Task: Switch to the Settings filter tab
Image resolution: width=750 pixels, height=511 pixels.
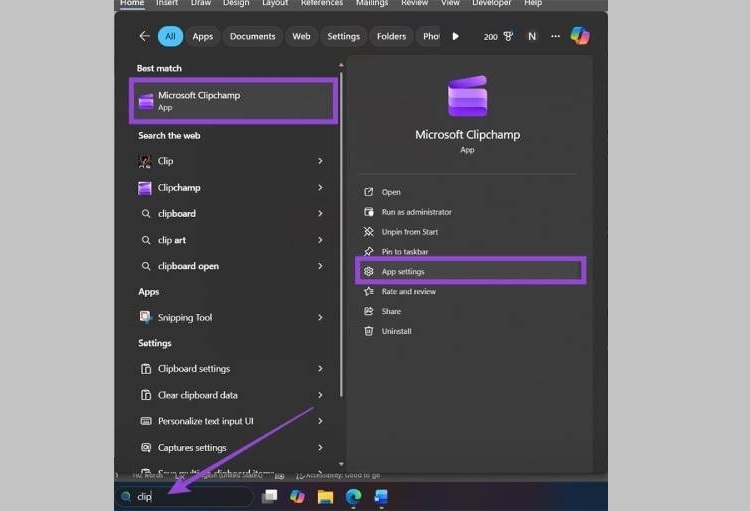Action: click(343, 36)
